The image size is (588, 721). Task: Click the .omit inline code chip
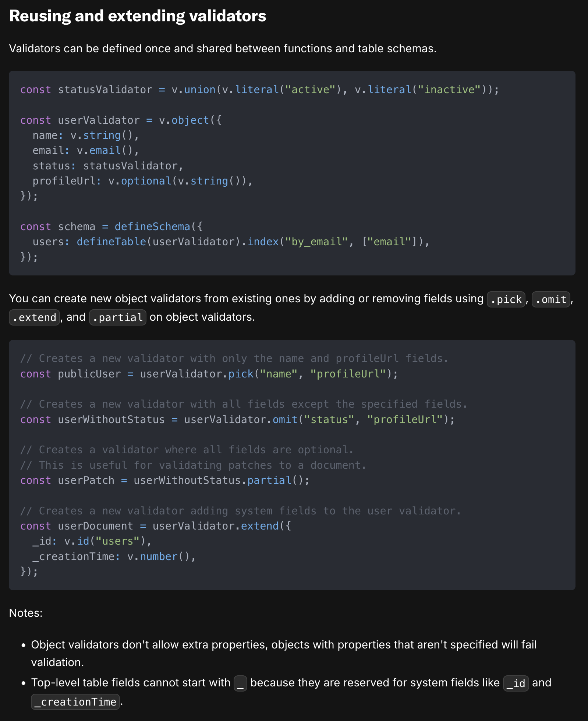point(551,299)
